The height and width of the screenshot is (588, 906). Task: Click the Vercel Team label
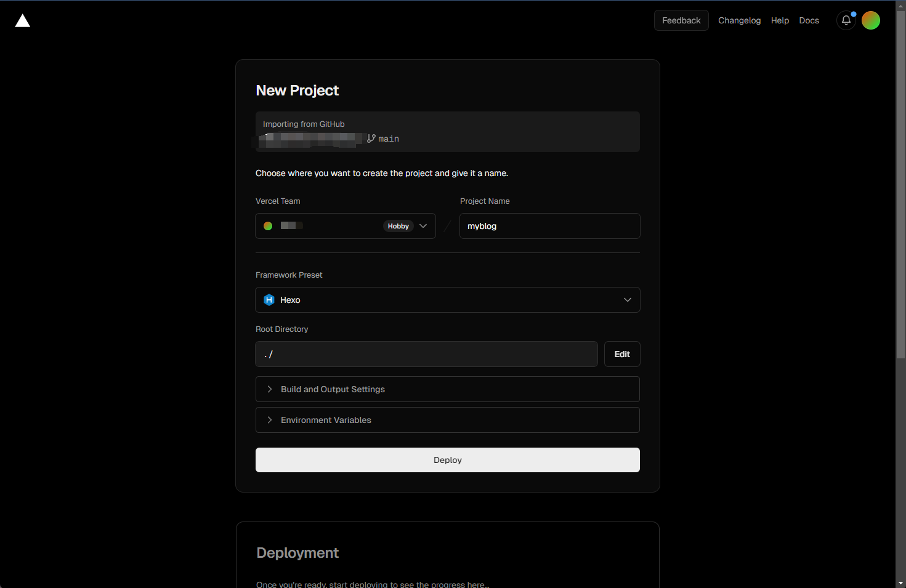[278, 201]
